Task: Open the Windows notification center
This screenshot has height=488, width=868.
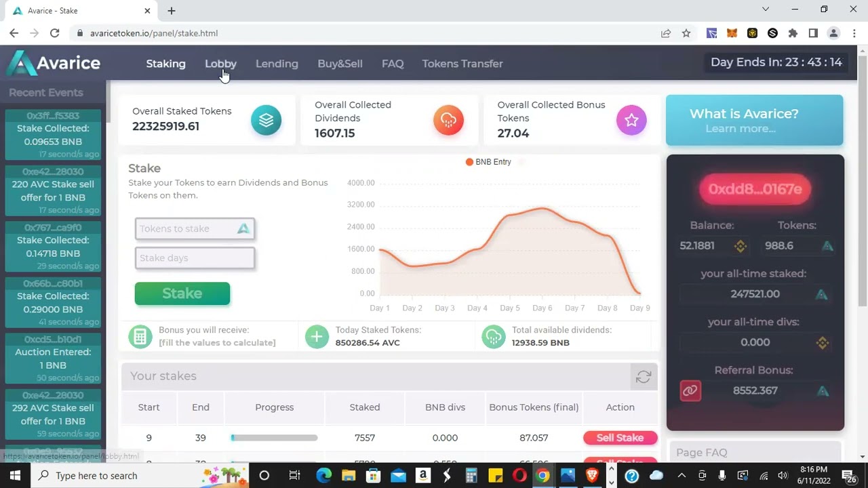Action: (848, 475)
